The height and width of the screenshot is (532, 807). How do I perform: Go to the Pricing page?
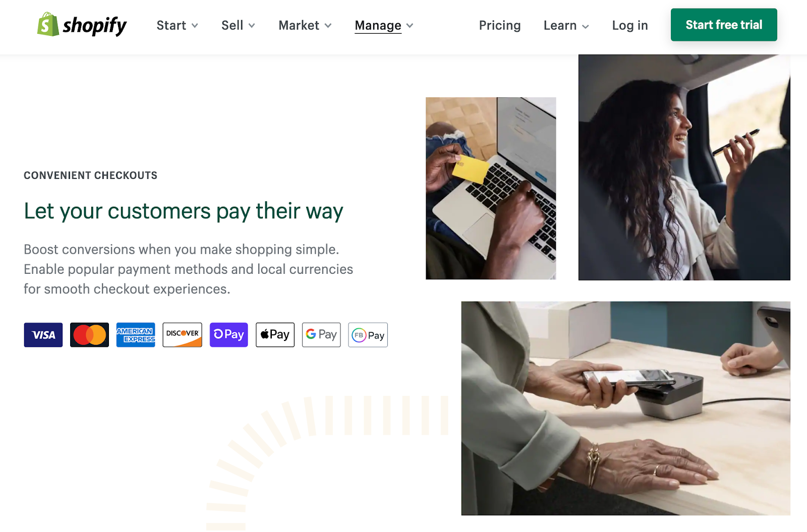[x=499, y=25]
